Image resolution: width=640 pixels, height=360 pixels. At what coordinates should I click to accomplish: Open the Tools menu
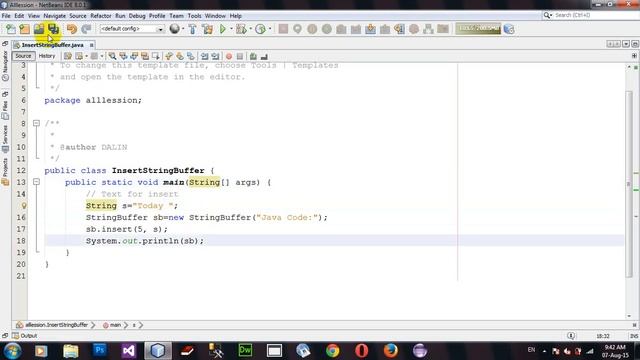[194, 16]
